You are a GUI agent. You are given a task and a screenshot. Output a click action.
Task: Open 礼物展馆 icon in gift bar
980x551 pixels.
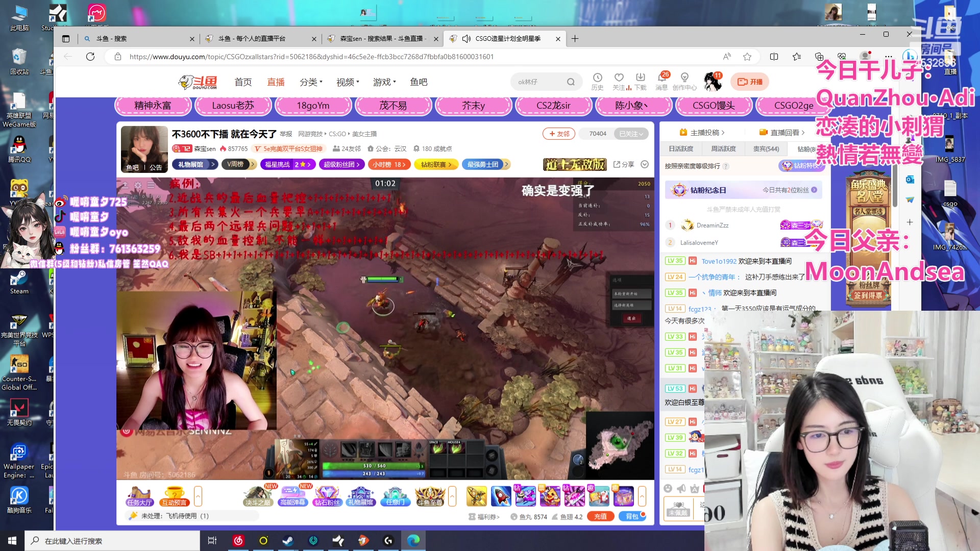click(x=361, y=496)
